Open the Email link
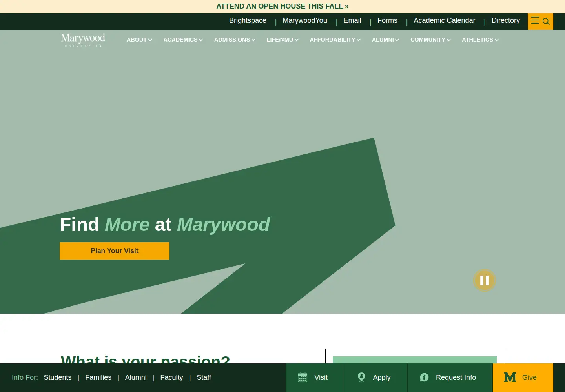Viewport: 565px width, 392px height. tap(352, 20)
